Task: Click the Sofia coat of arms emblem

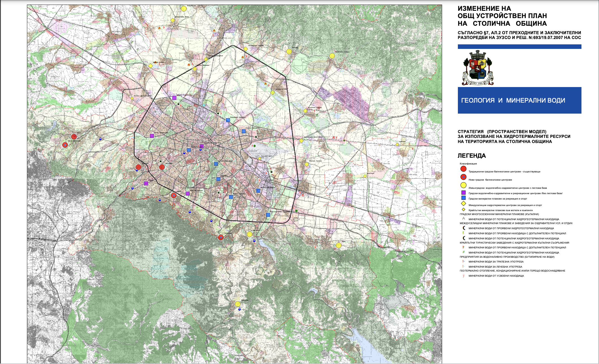Action: coord(478,68)
